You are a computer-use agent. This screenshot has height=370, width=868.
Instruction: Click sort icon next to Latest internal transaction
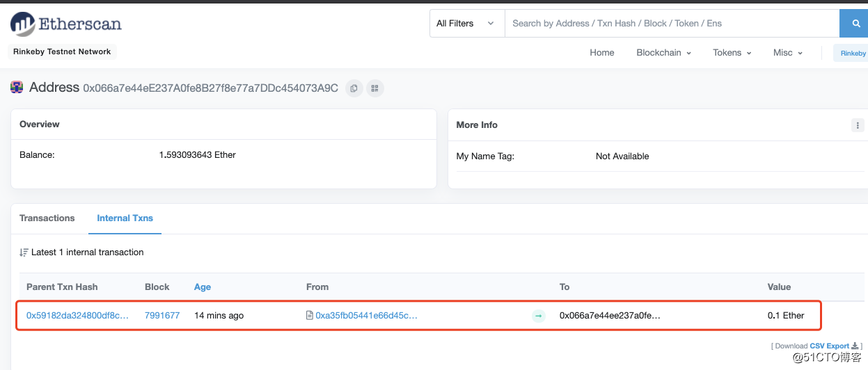point(24,252)
